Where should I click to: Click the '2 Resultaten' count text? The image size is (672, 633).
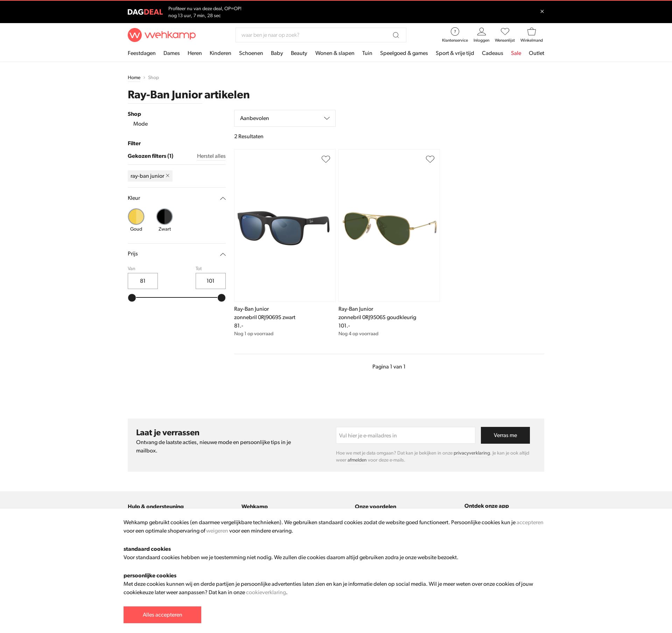coord(249,136)
